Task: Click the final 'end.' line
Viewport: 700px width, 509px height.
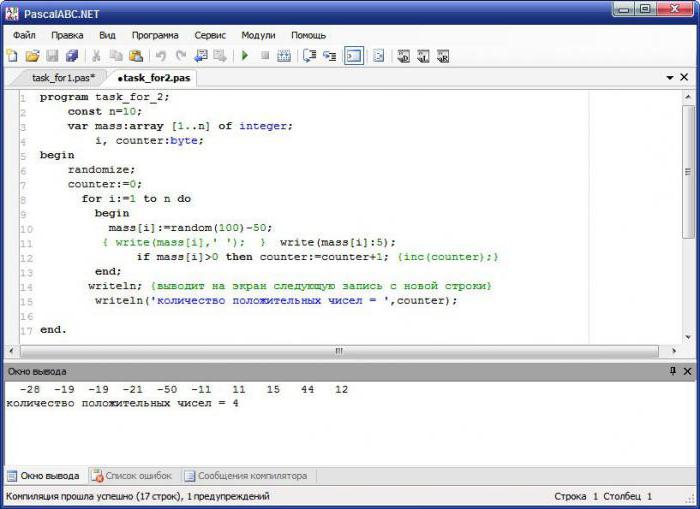Action: (x=53, y=330)
